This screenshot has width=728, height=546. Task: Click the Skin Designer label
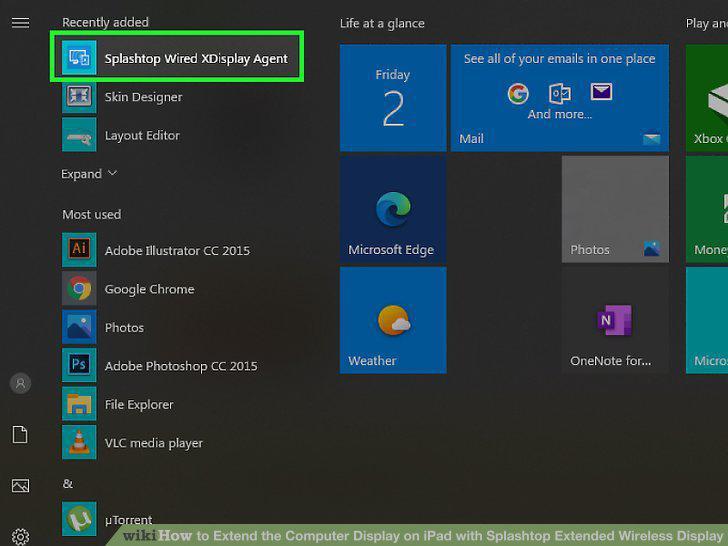click(143, 97)
